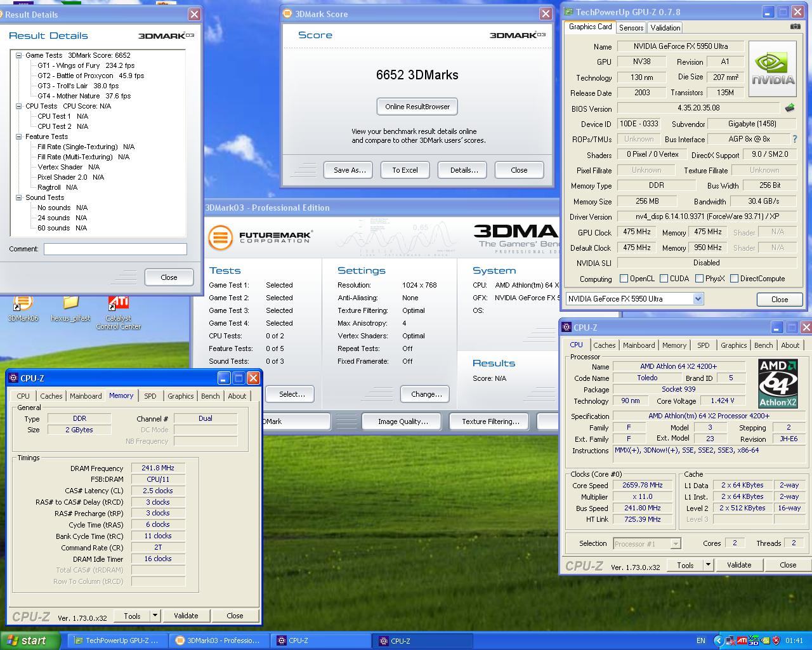Open the Bench tab in right CPU-Z window
The image size is (812, 650).
point(763,345)
